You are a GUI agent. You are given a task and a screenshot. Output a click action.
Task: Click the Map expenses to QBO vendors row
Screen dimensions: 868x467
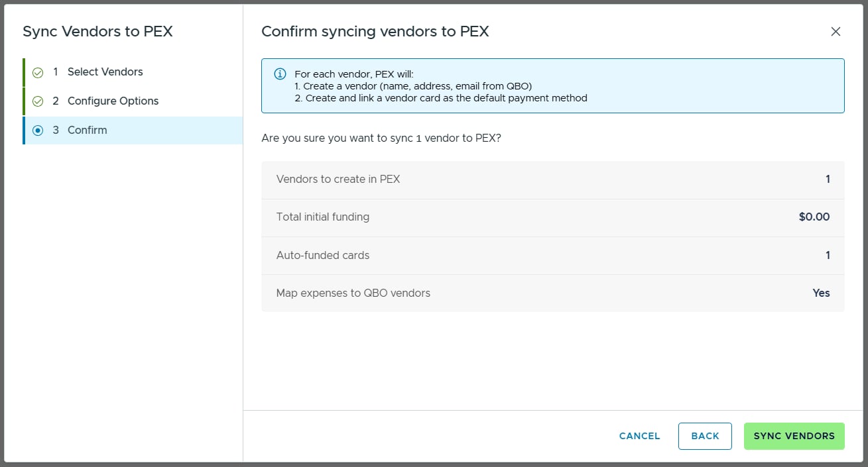(x=553, y=293)
